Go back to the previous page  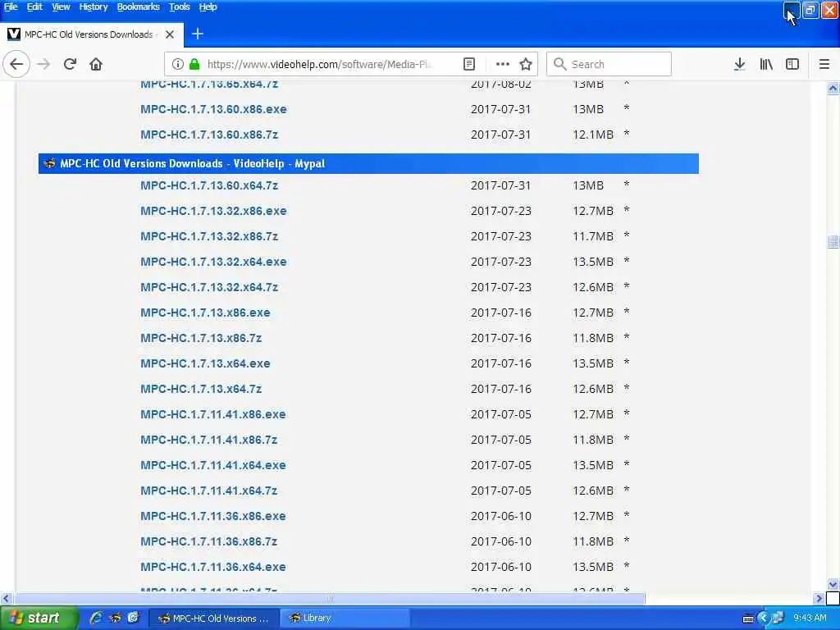(x=16, y=64)
